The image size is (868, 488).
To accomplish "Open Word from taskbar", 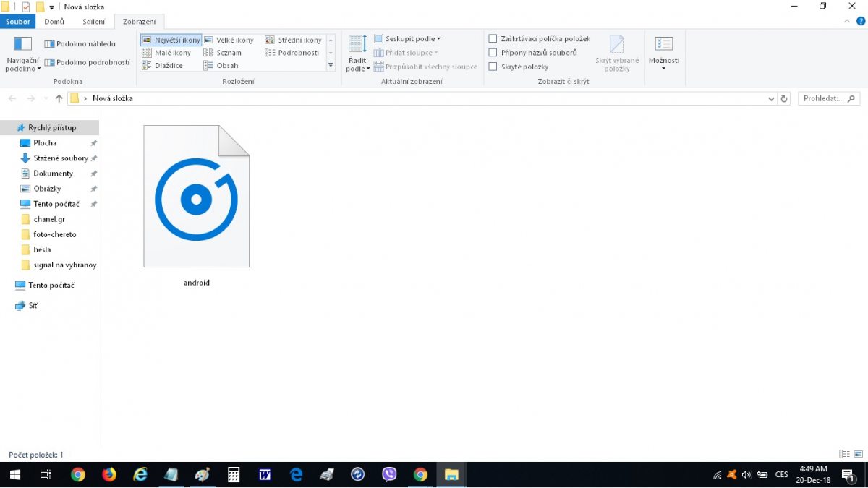I will click(x=265, y=475).
